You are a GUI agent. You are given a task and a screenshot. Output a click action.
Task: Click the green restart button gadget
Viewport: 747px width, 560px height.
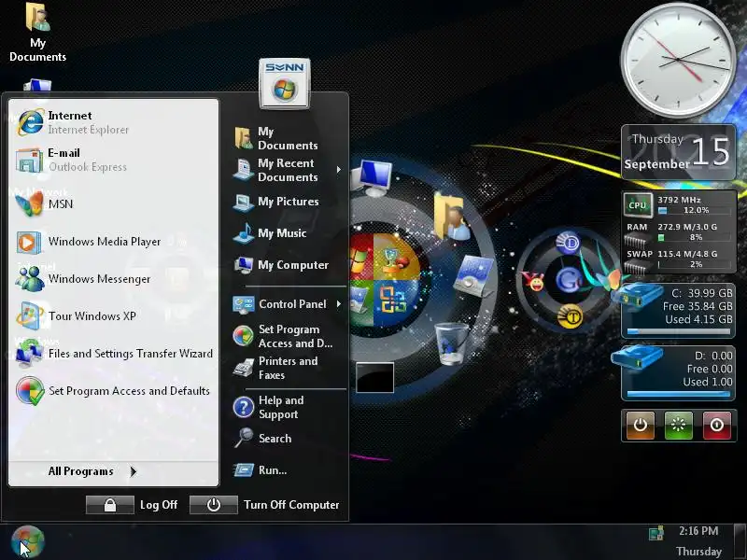point(679,425)
